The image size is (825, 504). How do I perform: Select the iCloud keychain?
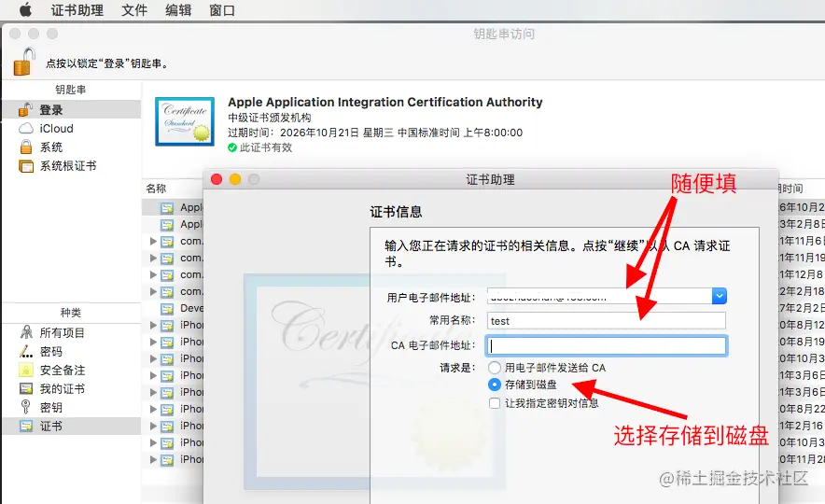click(x=72, y=129)
